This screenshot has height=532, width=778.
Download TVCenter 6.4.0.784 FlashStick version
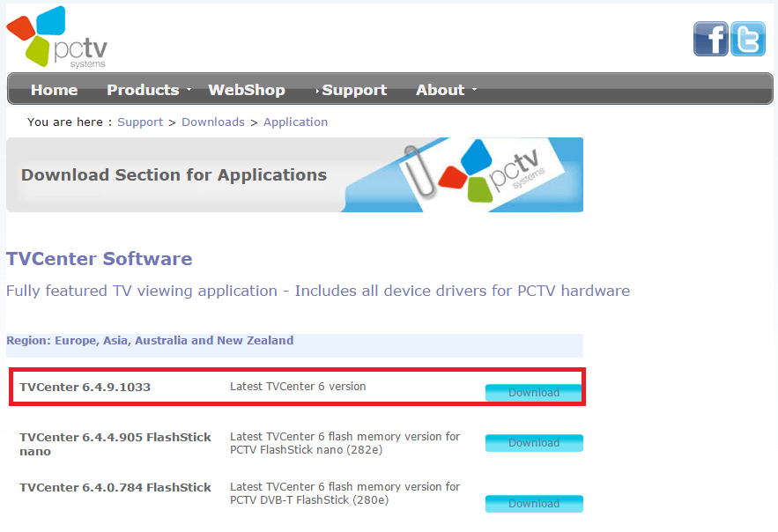tap(533, 504)
